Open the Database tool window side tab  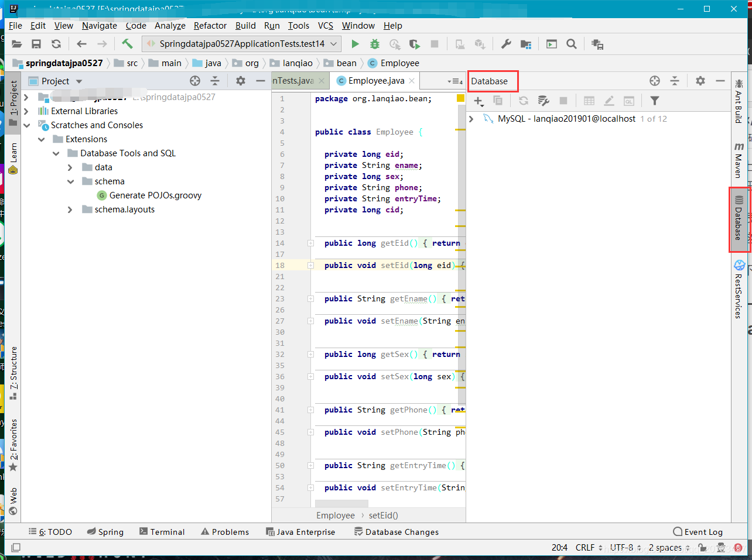[x=739, y=219]
